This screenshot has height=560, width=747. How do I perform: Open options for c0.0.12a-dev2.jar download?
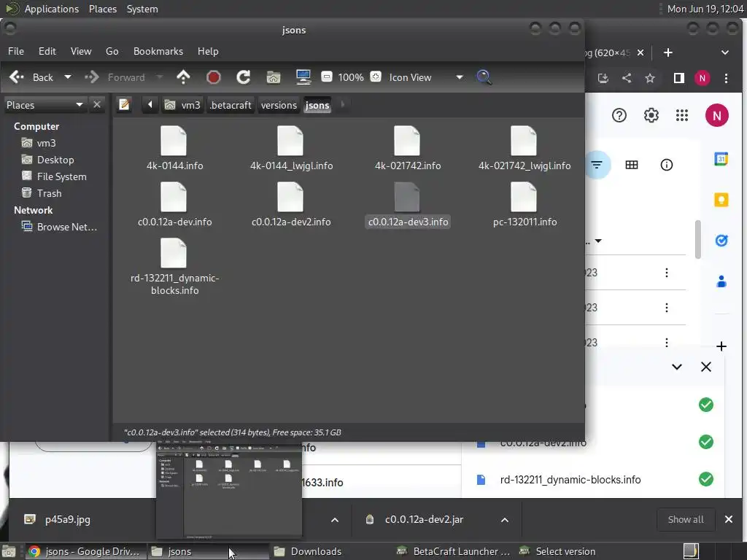pos(505,519)
